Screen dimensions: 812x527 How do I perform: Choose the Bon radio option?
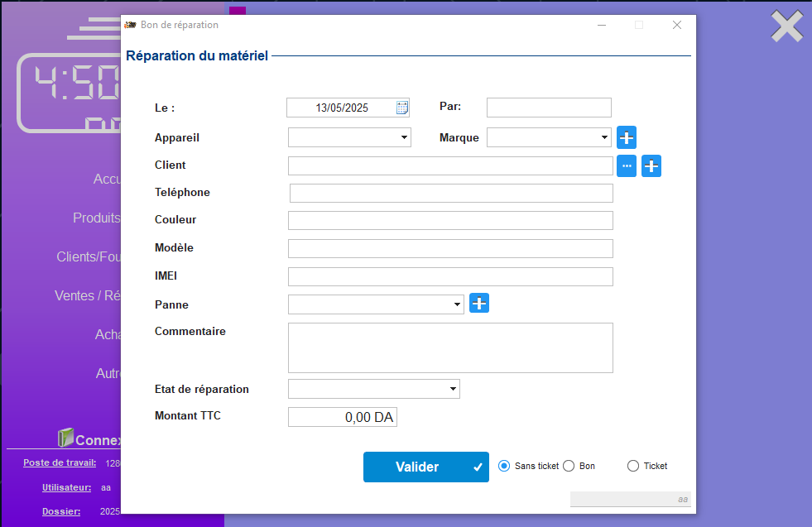coord(569,467)
